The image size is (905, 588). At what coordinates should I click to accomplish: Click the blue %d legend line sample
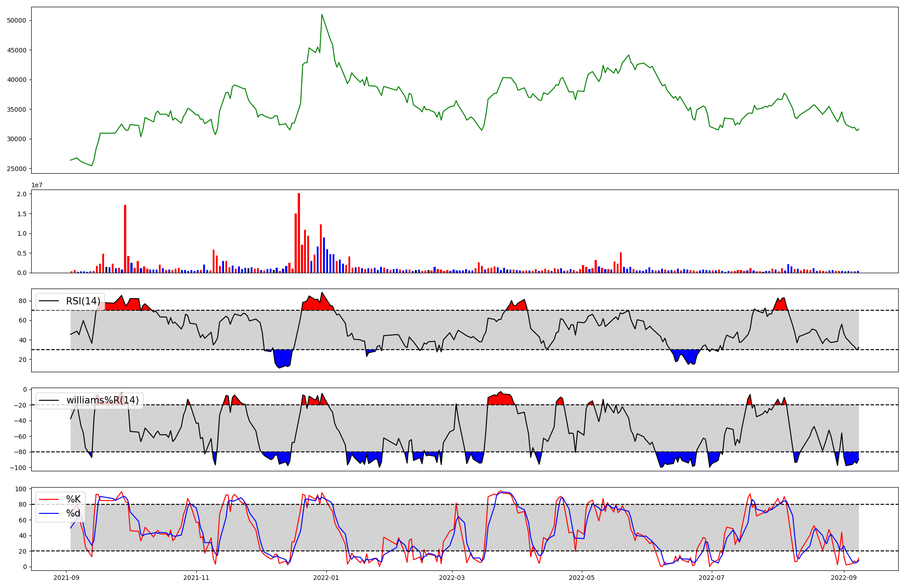coord(49,513)
